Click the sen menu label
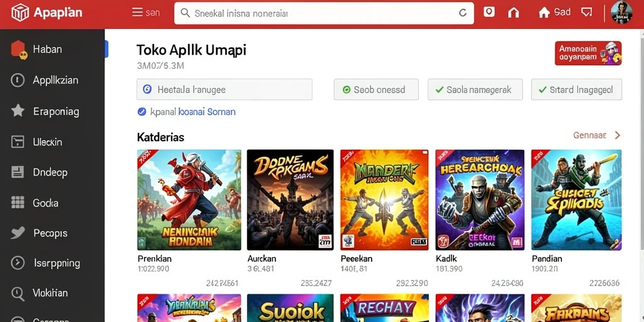Viewport: 644px width, 322px height. click(152, 13)
